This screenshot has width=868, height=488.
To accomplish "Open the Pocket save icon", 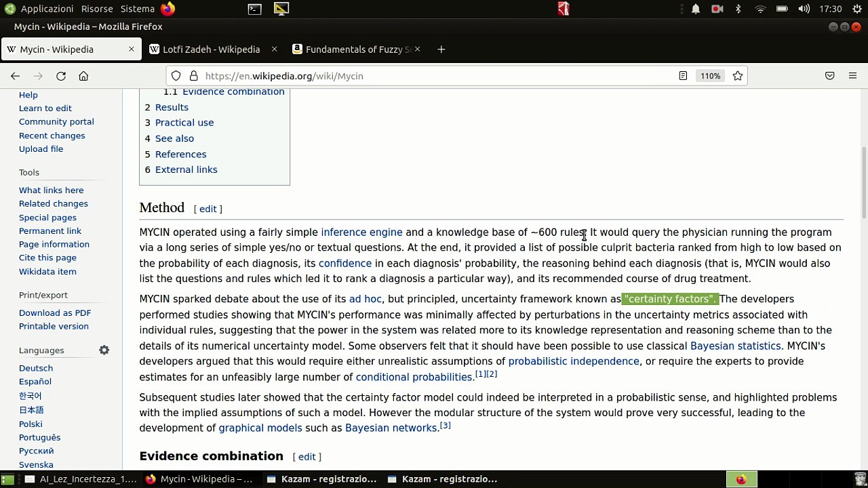I will [829, 76].
